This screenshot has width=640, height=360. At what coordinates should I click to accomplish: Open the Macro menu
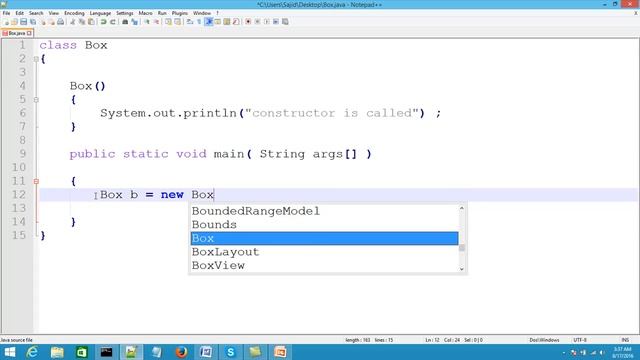click(x=145, y=13)
